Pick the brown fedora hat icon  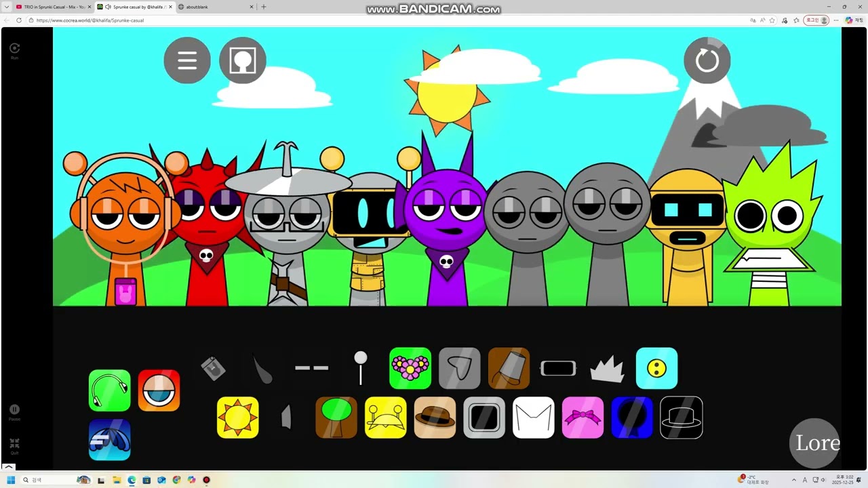(x=435, y=418)
